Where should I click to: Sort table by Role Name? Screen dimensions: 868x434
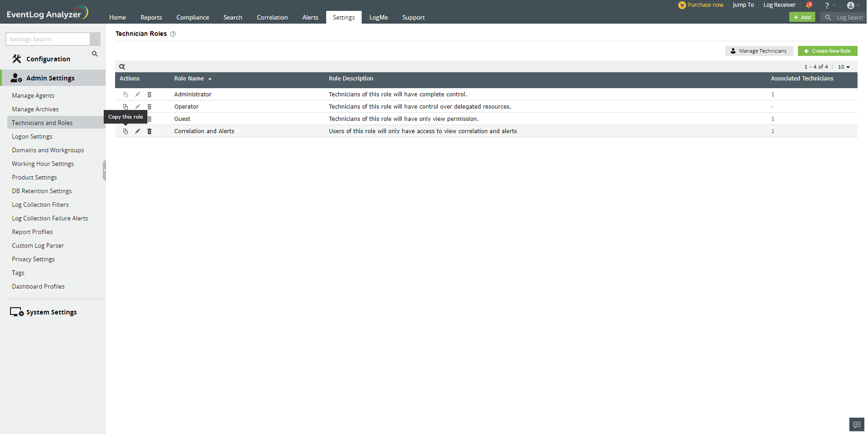coord(189,79)
